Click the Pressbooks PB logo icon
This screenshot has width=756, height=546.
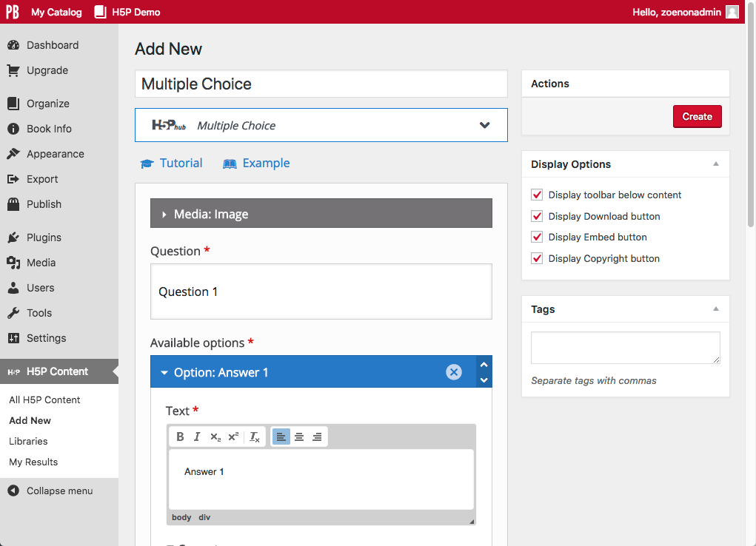tap(13, 12)
